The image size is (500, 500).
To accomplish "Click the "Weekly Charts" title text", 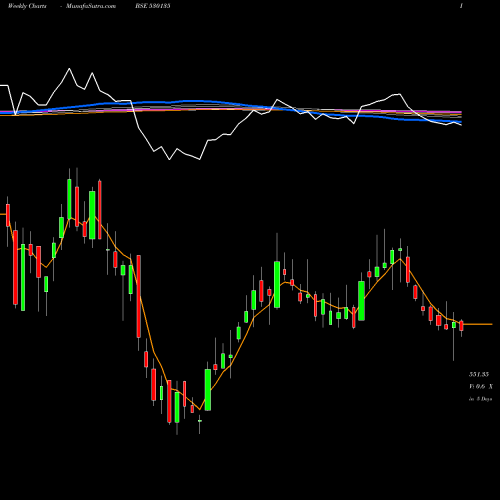I will [x=27, y=6].
